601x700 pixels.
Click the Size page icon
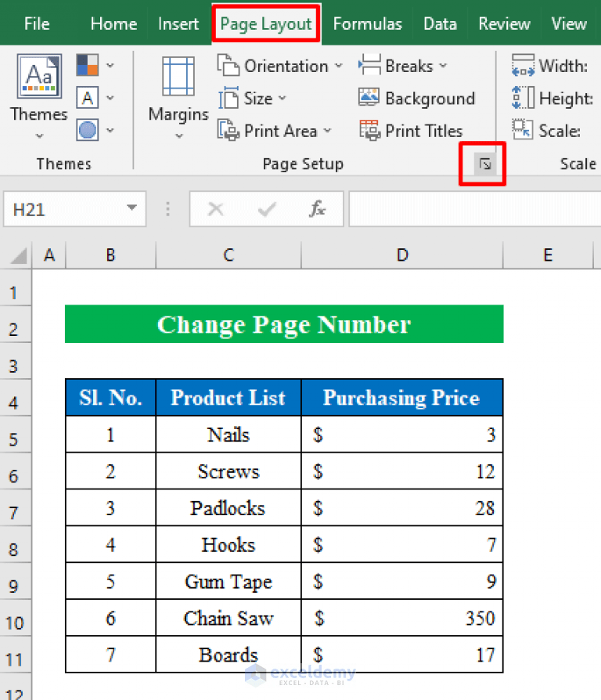pyautogui.click(x=228, y=98)
